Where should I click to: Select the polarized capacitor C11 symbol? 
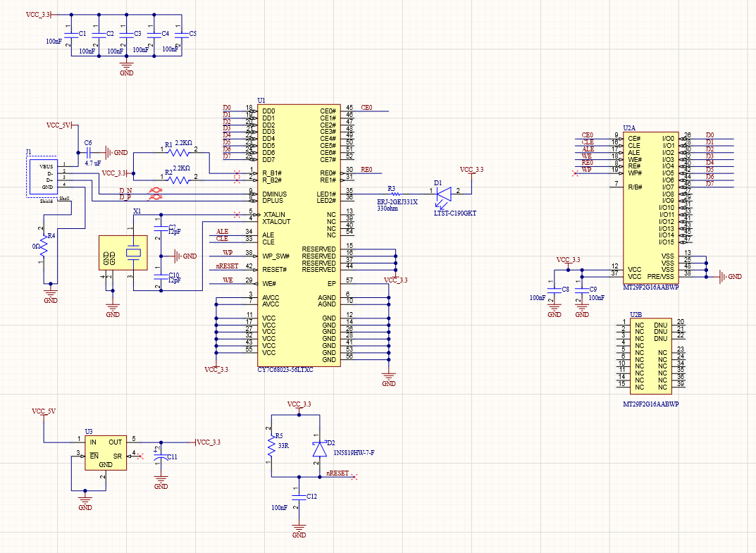click(x=162, y=458)
